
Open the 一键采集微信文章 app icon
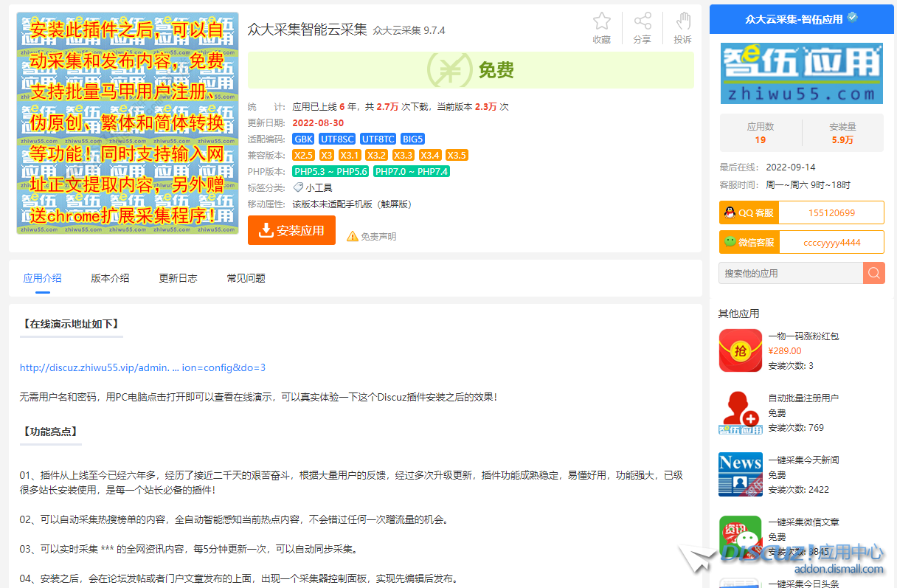point(741,536)
